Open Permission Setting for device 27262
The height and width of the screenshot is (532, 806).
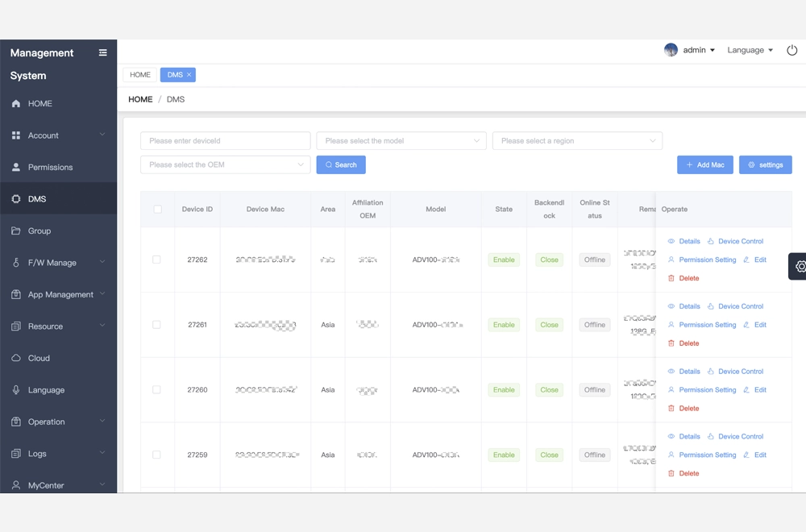702,260
